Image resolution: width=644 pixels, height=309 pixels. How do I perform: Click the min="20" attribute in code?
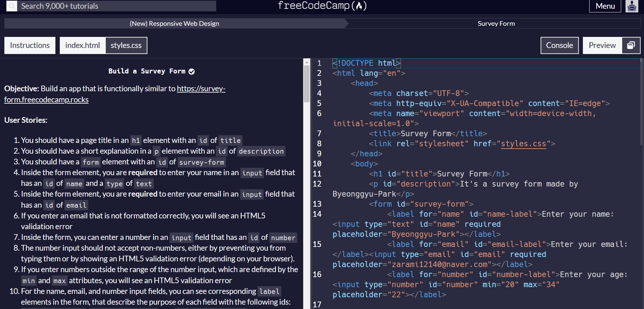(500, 285)
